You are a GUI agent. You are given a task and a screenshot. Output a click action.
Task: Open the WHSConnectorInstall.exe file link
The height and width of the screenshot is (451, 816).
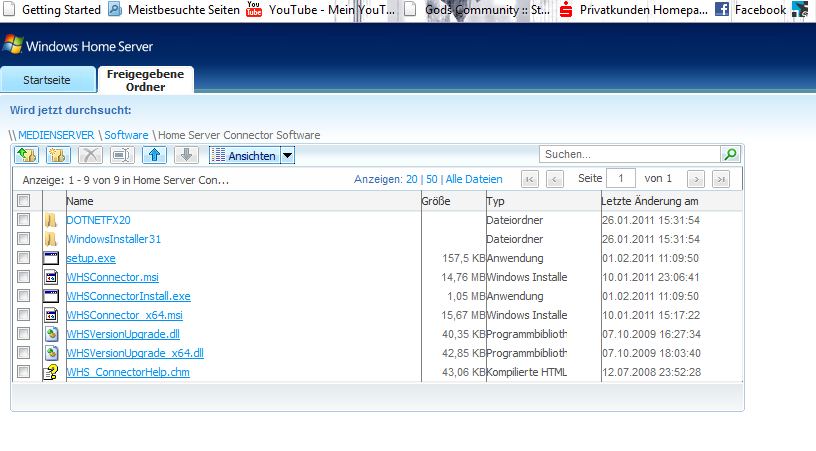point(128,296)
